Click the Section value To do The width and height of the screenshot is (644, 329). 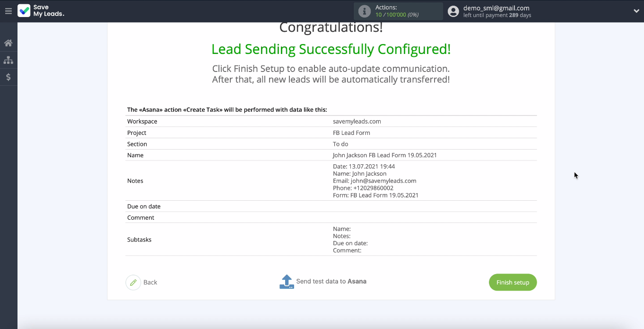(x=340, y=144)
